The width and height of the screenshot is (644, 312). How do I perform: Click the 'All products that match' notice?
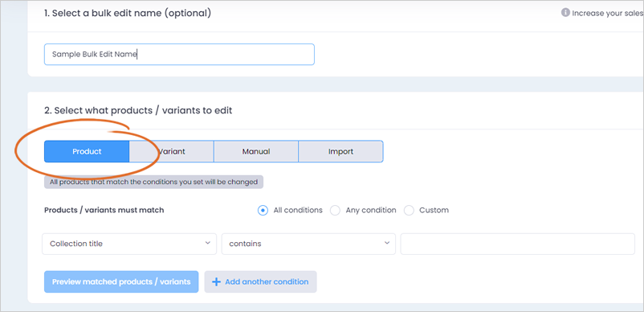pyautogui.click(x=153, y=182)
